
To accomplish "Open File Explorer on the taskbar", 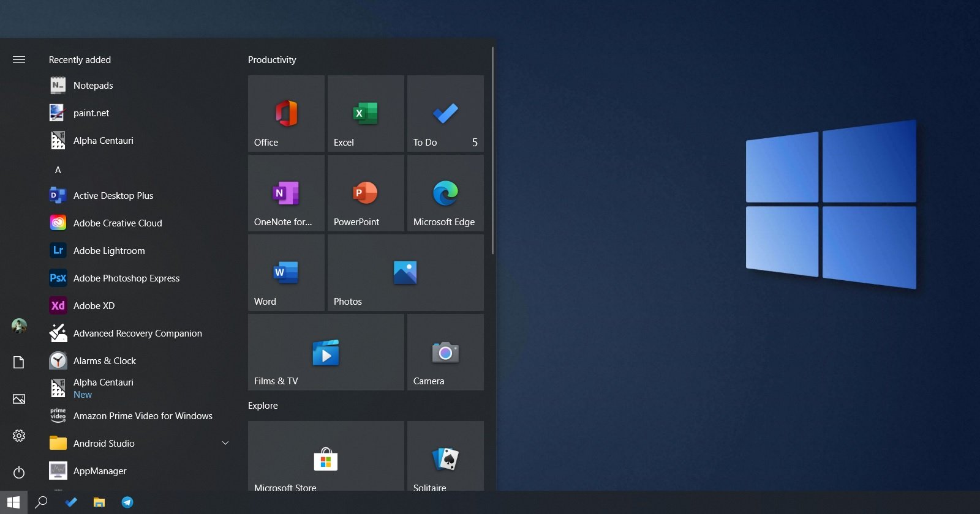I will coord(99,502).
